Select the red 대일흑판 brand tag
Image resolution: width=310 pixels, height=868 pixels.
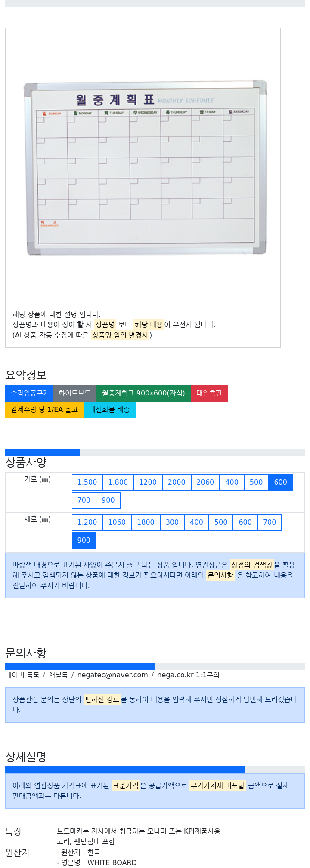[x=209, y=393]
